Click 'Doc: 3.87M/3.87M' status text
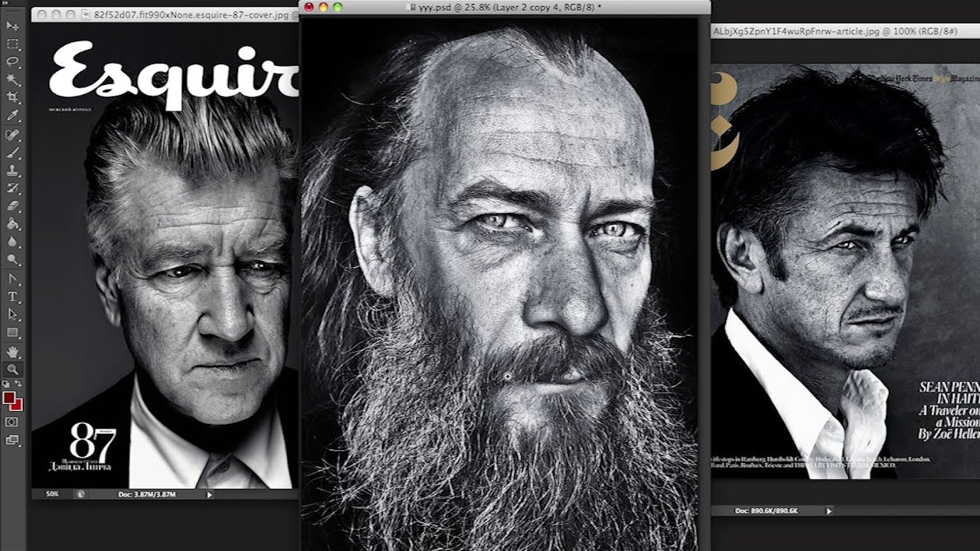980x551 pixels. pos(148,494)
